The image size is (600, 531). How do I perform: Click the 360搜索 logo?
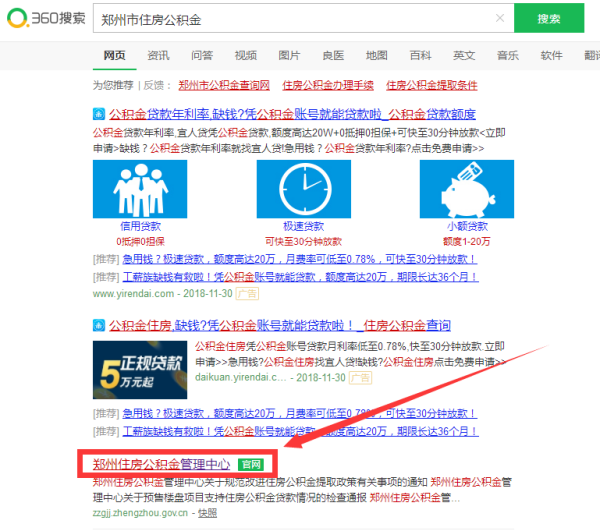(46, 18)
